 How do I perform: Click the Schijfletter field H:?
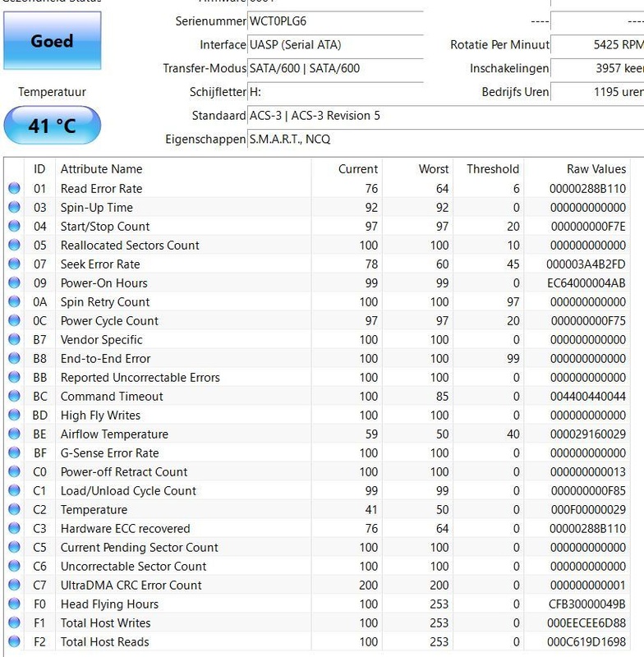pyautogui.click(x=336, y=92)
